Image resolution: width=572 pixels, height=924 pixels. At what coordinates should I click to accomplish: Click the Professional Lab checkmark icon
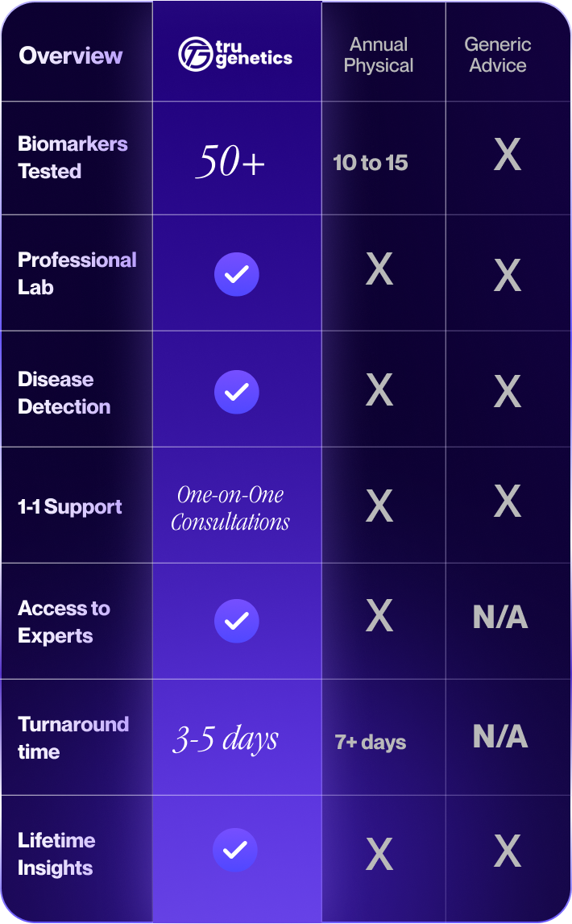pos(236,274)
